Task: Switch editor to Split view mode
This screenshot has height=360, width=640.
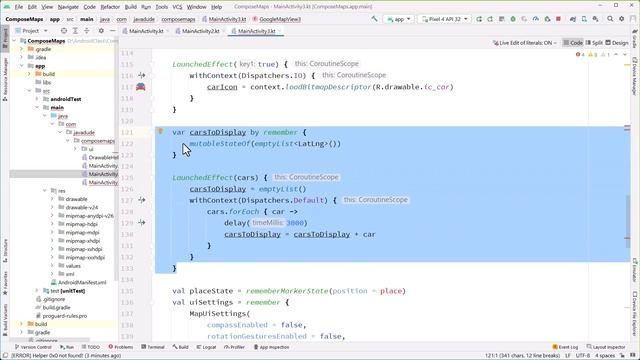Action: 594,42
